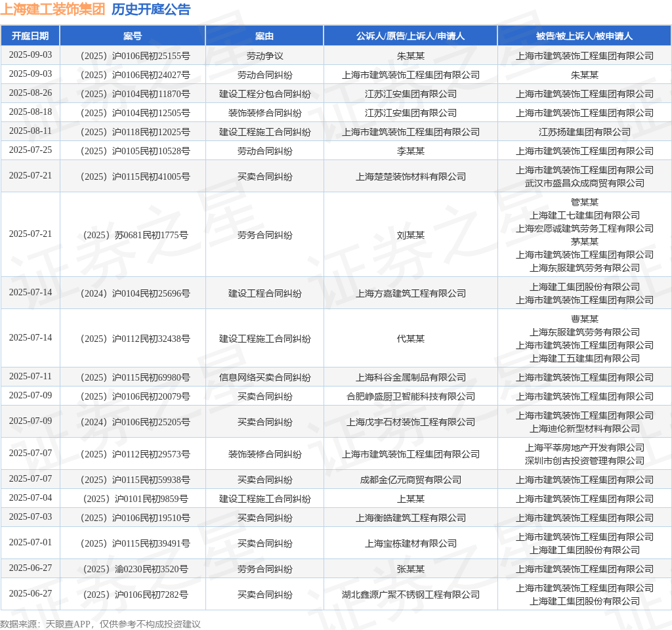Select the 公诉人/原告/上诉人/申请人 header
This screenshot has width=672, height=630.
(410, 36)
